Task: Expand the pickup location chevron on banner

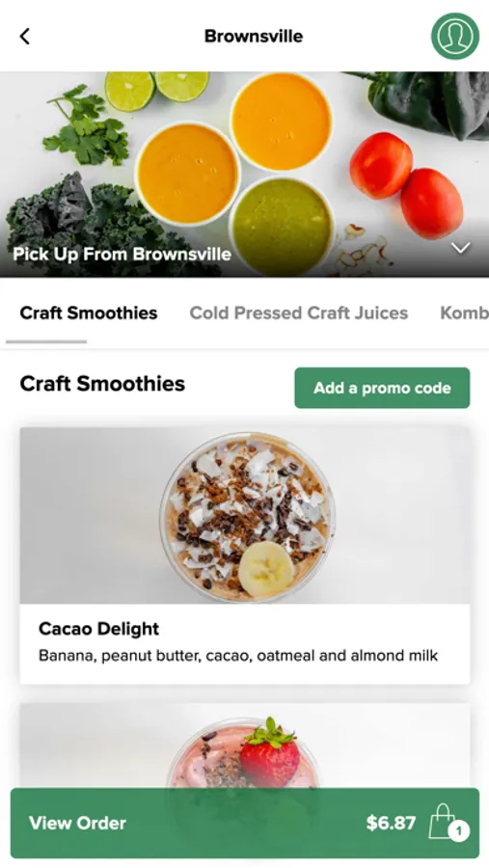Action: (460, 248)
